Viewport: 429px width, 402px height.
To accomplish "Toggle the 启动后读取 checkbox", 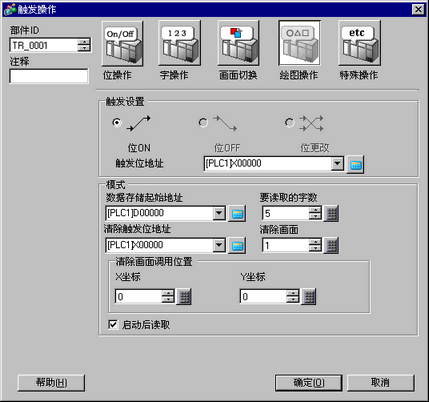I will point(113,324).
